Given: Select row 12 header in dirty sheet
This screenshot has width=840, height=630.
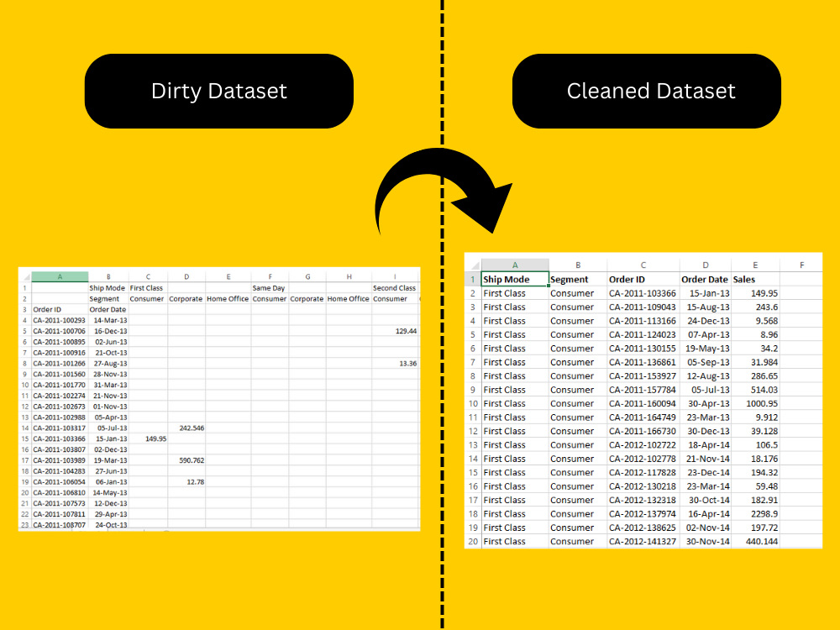Looking at the screenshot, I should [x=25, y=406].
